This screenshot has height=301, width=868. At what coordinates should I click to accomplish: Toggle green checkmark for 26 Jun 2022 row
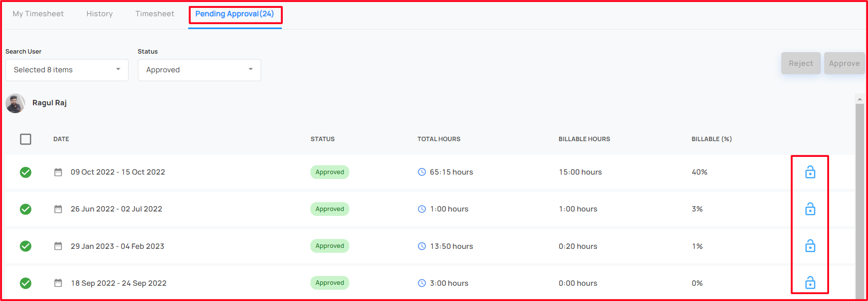(x=26, y=209)
